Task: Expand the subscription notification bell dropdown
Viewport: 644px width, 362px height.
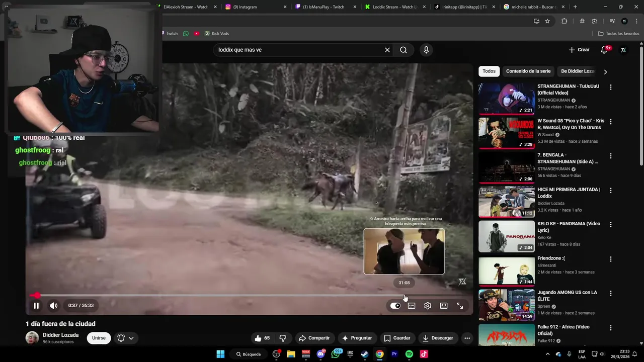Action: tap(126, 338)
